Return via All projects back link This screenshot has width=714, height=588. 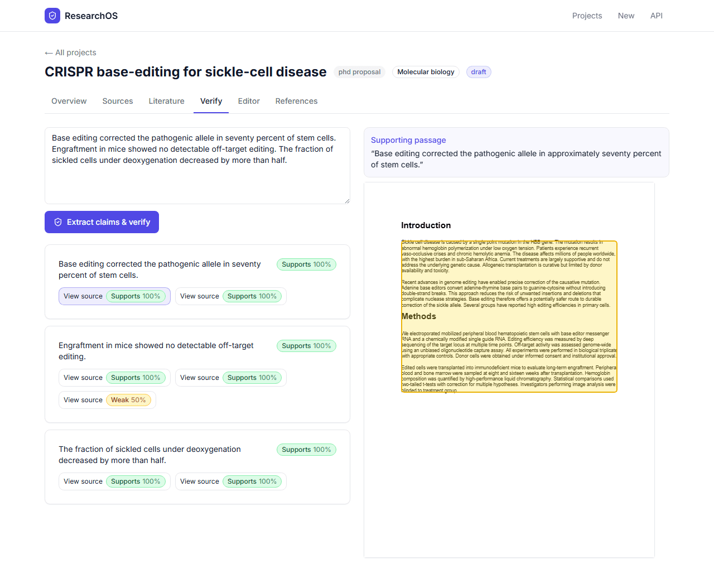[70, 52]
